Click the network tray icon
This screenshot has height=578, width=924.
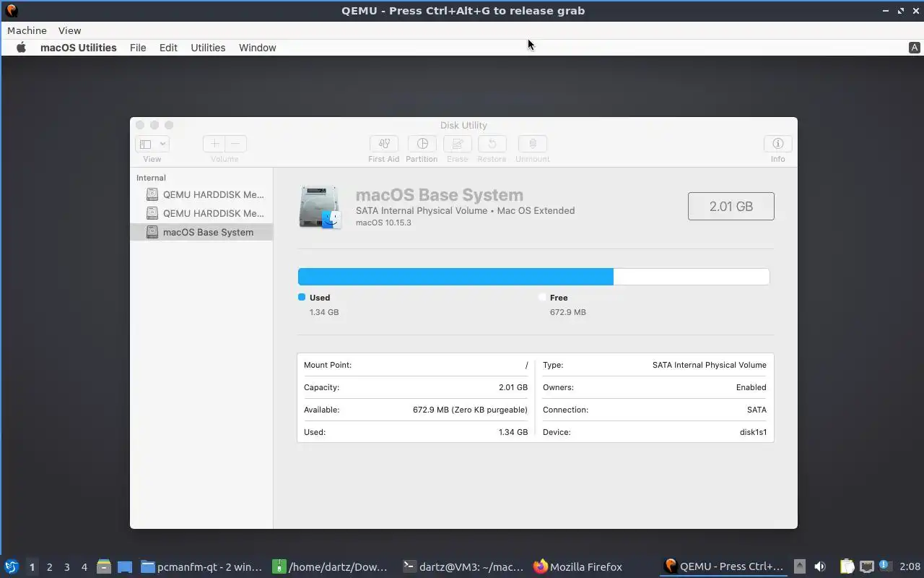pyautogui.click(x=867, y=567)
